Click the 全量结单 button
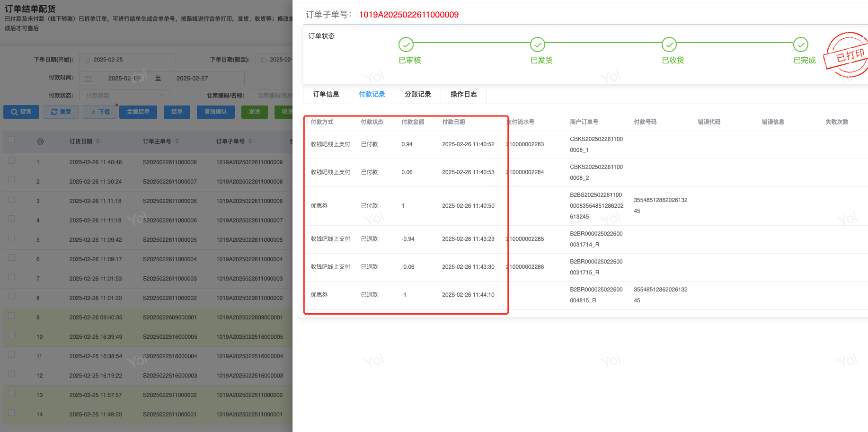The width and height of the screenshot is (868, 432). [x=138, y=112]
